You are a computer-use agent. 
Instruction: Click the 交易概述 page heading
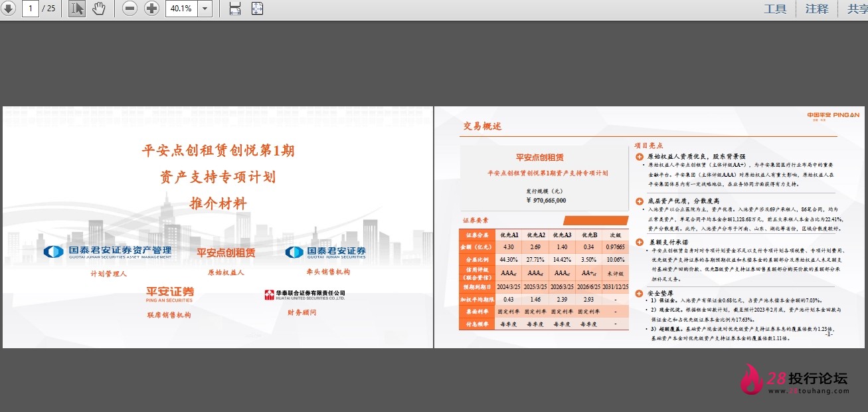click(x=482, y=126)
